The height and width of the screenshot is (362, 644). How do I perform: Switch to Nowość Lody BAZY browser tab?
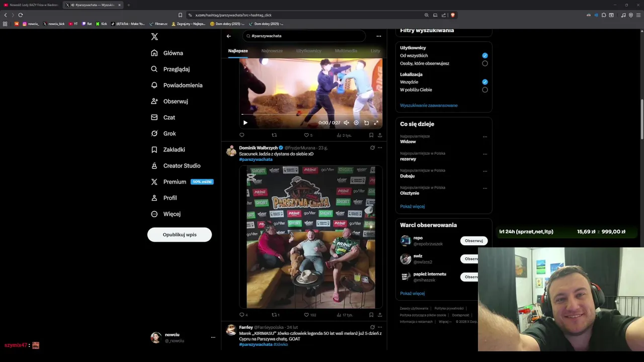pos(31,5)
